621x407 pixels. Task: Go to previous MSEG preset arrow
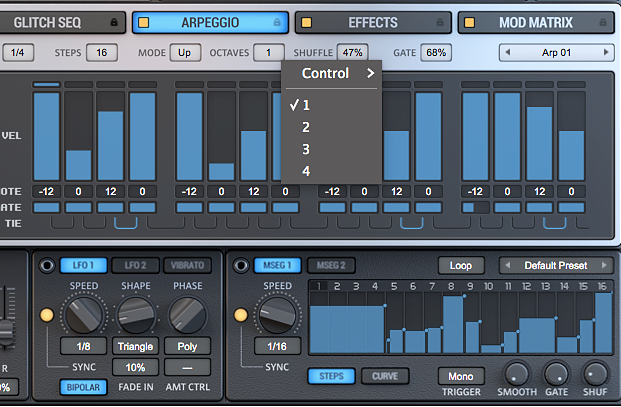point(508,265)
